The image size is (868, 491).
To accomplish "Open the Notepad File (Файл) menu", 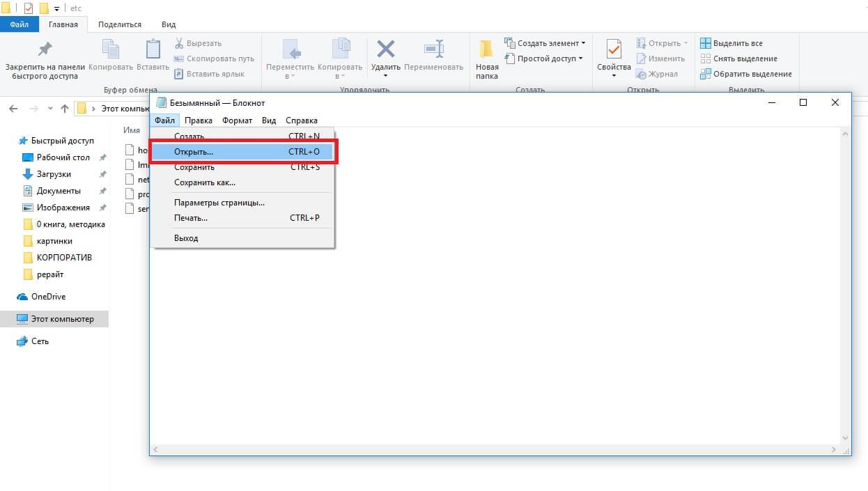I will click(164, 120).
